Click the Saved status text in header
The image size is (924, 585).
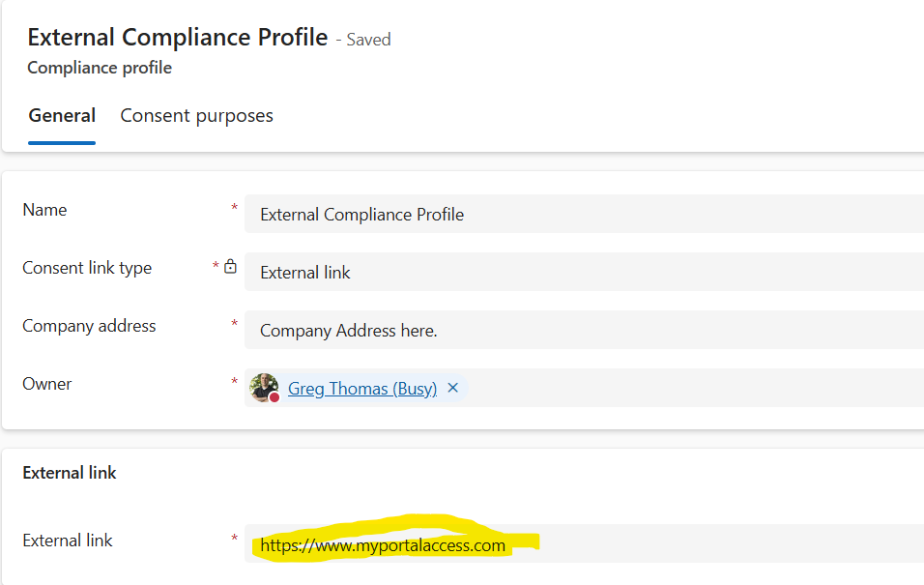tap(368, 40)
